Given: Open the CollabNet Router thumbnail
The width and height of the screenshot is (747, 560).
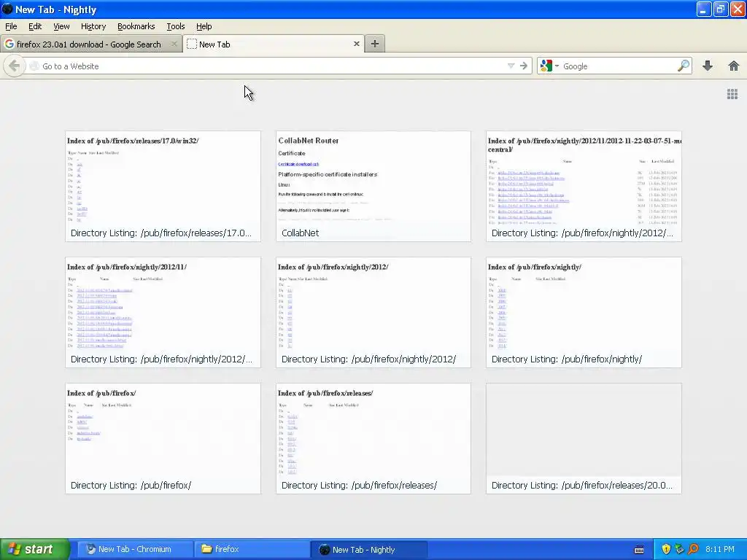Looking at the screenshot, I should tap(373, 186).
